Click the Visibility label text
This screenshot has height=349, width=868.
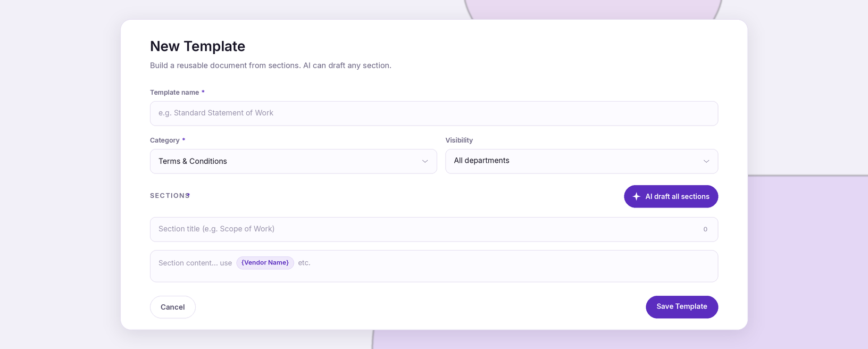click(459, 140)
